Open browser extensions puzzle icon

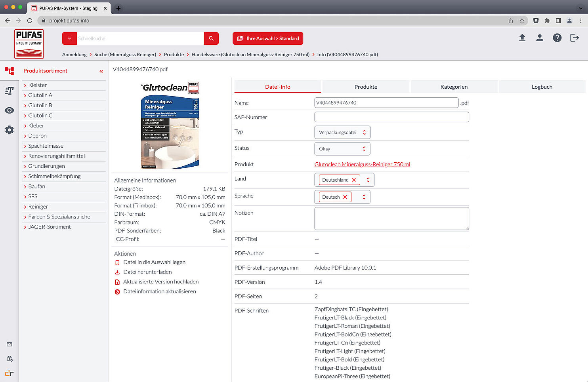pyautogui.click(x=547, y=21)
